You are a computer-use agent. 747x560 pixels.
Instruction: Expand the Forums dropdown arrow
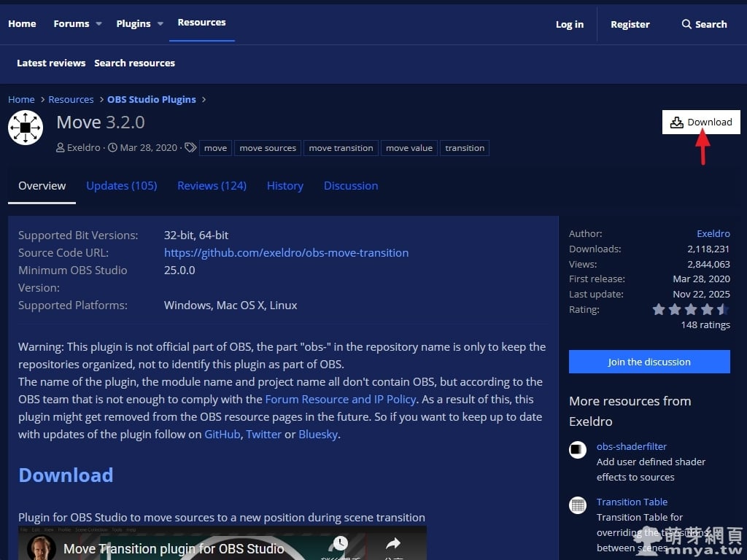pyautogui.click(x=98, y=24)
